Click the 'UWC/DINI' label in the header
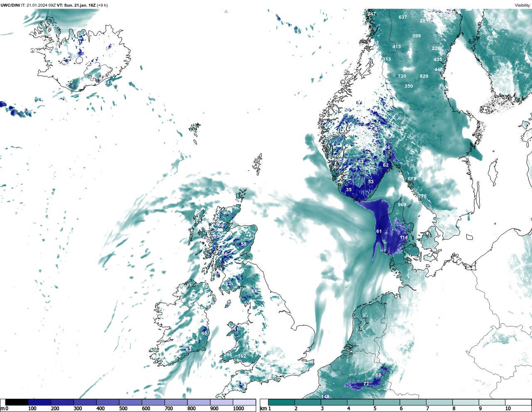The image size is (532, 412). (10, 5)
